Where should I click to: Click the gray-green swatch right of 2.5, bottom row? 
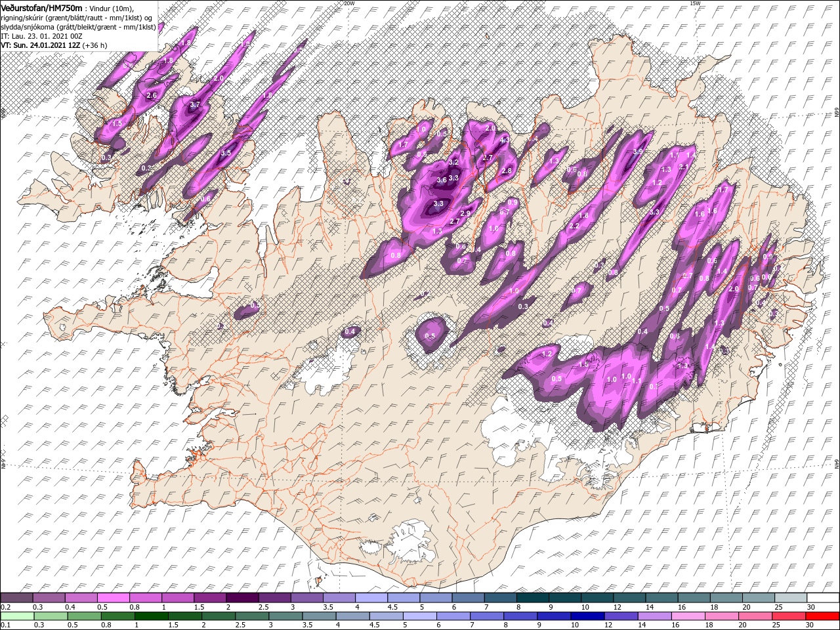click(252, 616)
